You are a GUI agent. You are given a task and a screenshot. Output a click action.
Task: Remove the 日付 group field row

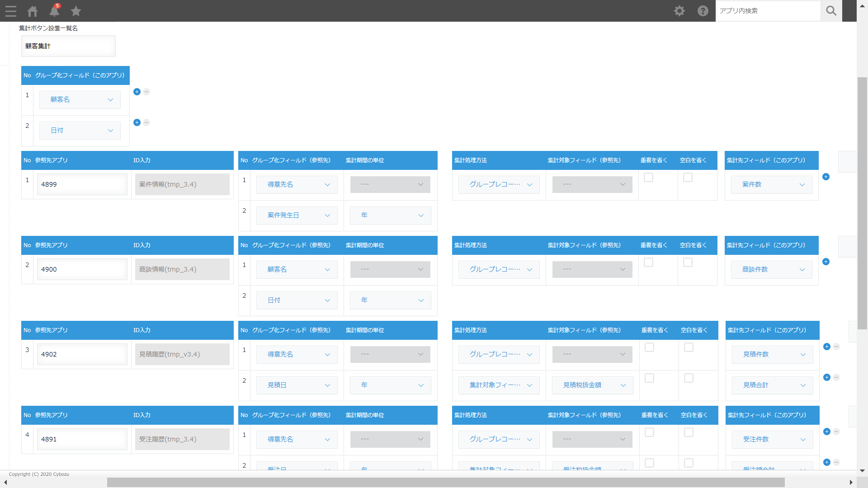(146, 122)
